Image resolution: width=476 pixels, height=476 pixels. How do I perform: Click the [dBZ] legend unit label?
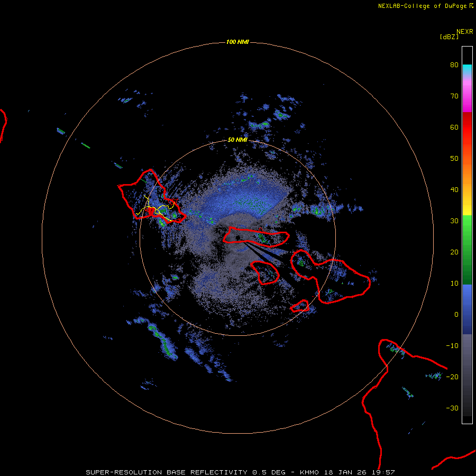449,36
